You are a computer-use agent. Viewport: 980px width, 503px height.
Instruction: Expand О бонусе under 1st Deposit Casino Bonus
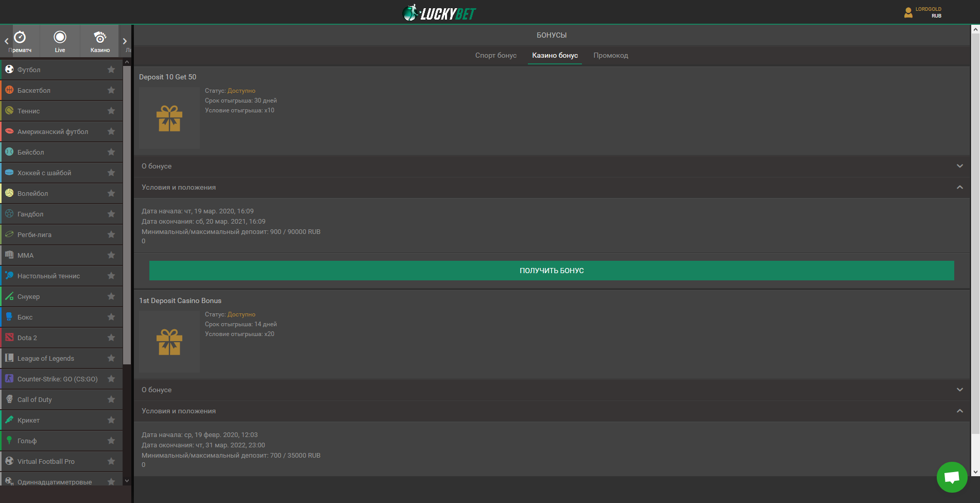pos(959,390)
